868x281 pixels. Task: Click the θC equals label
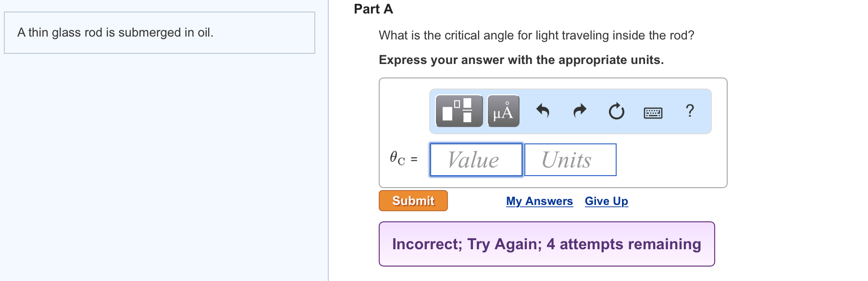(x=403, y=158)
